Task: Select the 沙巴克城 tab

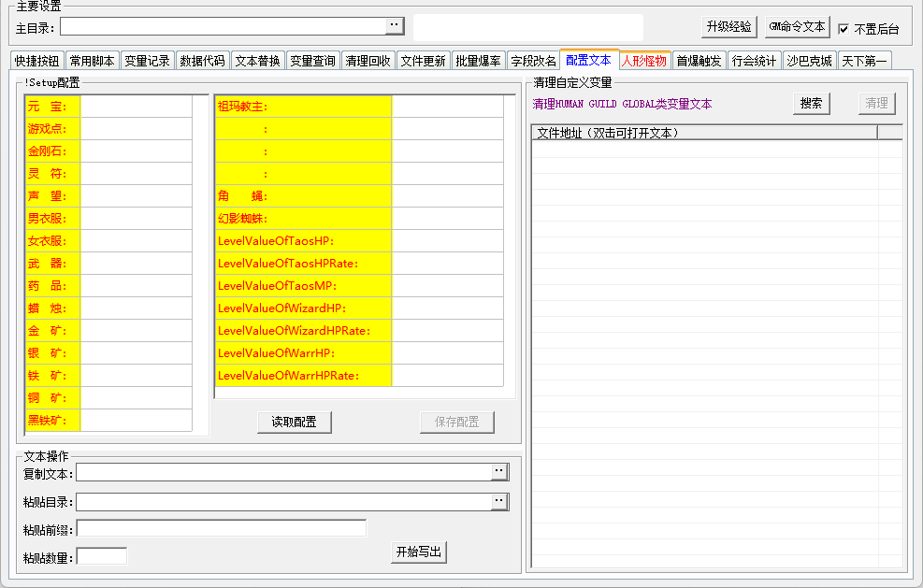Action: pos(810,61)
